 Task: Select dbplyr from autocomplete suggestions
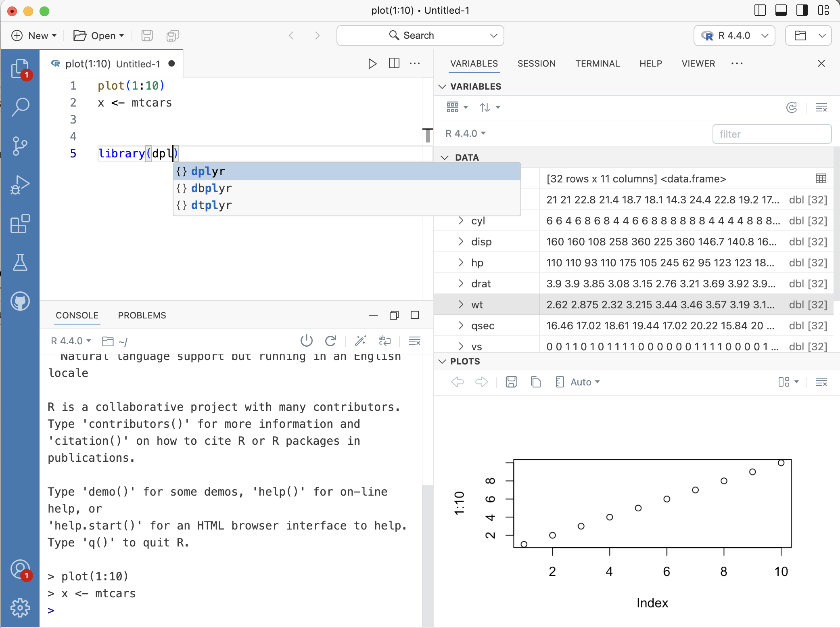click(x=211, y=188)
